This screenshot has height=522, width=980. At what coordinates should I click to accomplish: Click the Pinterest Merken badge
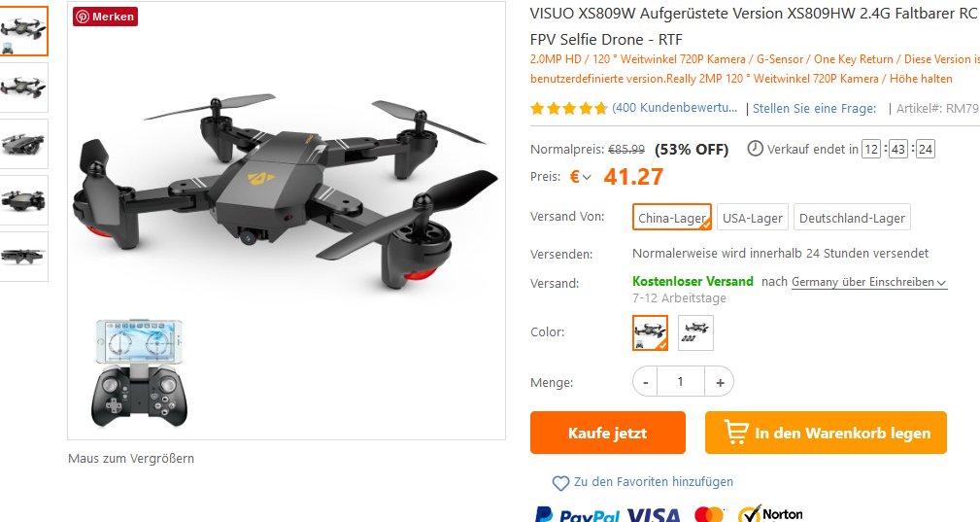pos(105,17)
